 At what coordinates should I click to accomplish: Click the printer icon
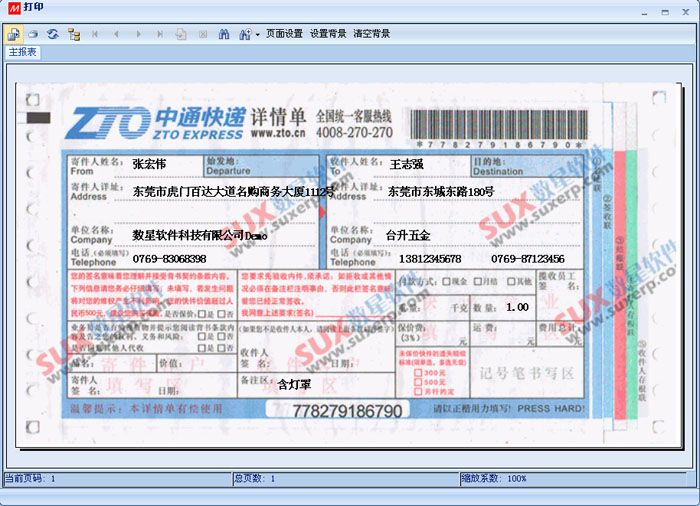click(x=33, y=34)
